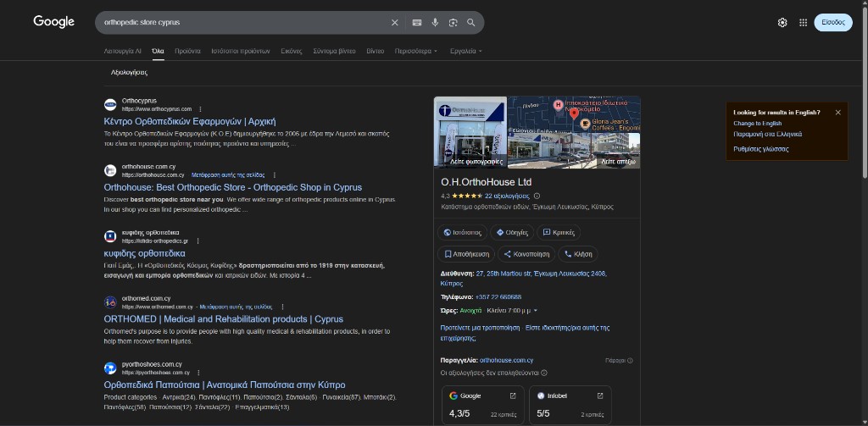Viewport: 868px width, 426px height.
Task: Click Παραμονή στα Ελληνικά link
Action: point(767,134)
